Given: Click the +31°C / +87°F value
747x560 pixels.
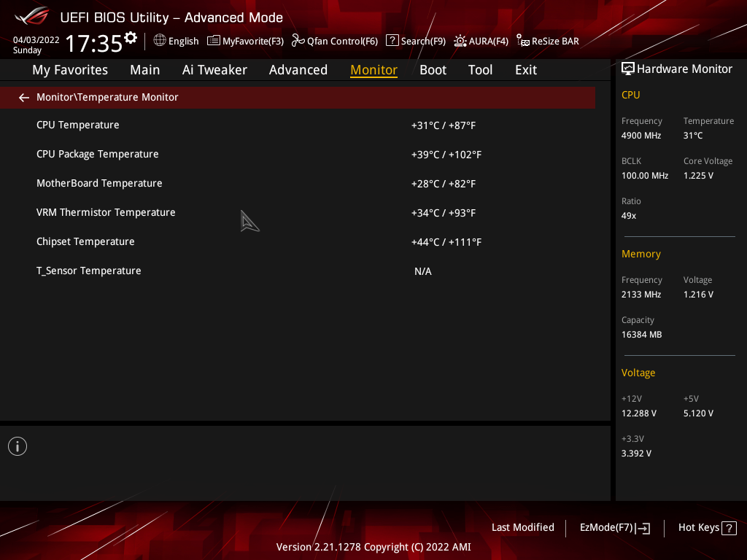Looking at the screenshot, I should pos(444,125).
